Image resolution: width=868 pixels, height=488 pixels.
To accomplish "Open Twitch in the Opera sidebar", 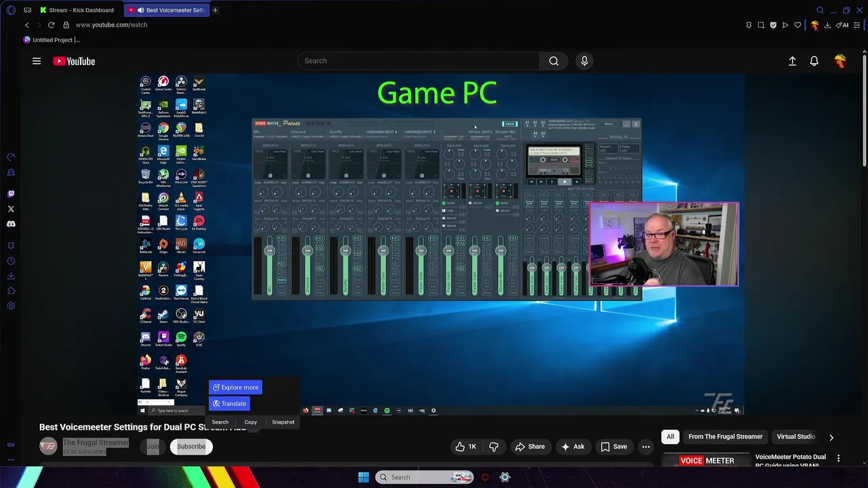I will [11, 194].
